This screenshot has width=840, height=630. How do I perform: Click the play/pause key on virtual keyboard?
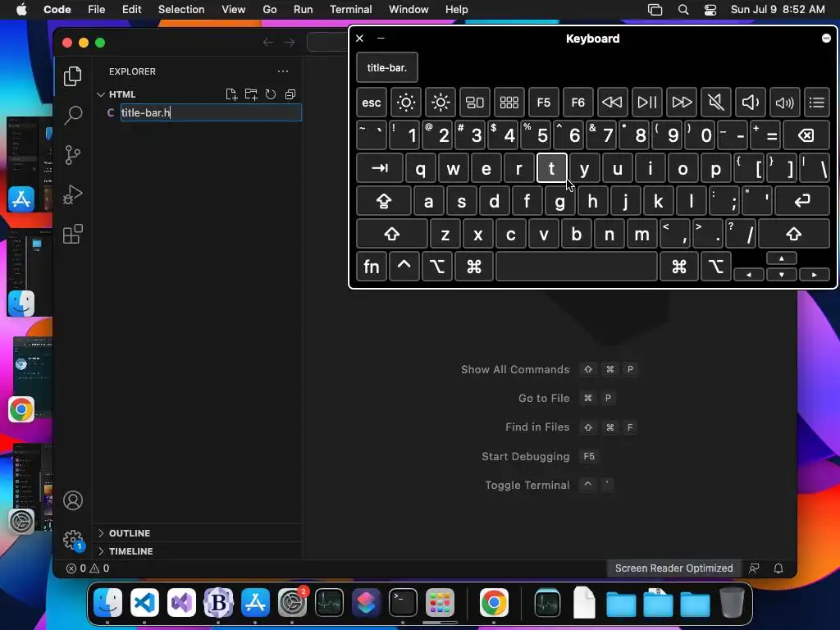tap(646, 103)
